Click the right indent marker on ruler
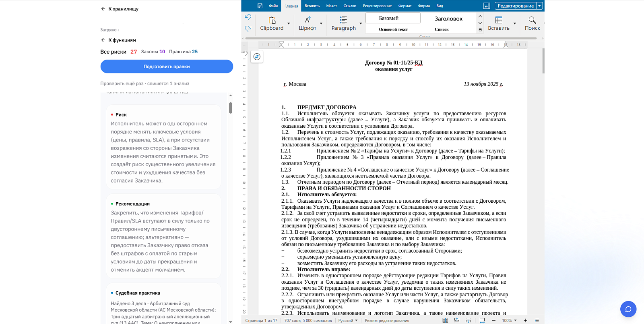This screenshot has width=644, height=324. (x=506, y=46)
